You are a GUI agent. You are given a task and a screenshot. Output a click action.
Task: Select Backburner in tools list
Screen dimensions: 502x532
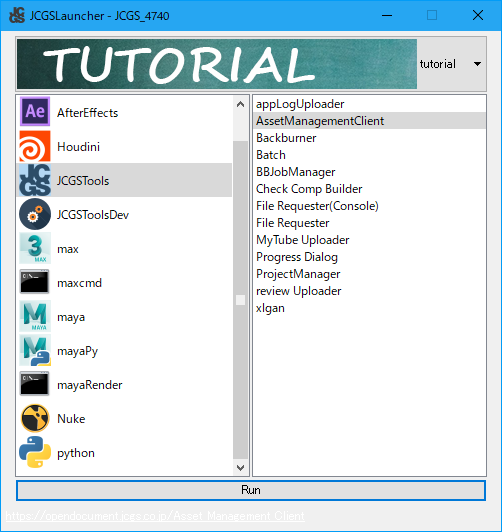[x=369, y=138]
